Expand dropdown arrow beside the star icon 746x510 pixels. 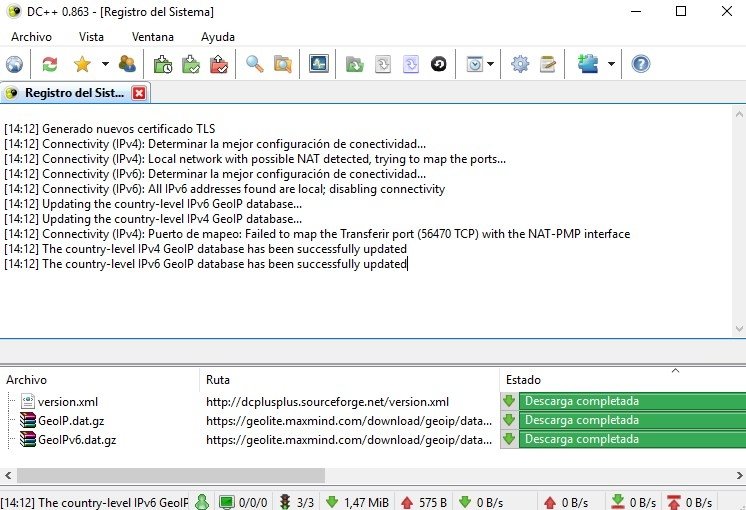[105, 64]
